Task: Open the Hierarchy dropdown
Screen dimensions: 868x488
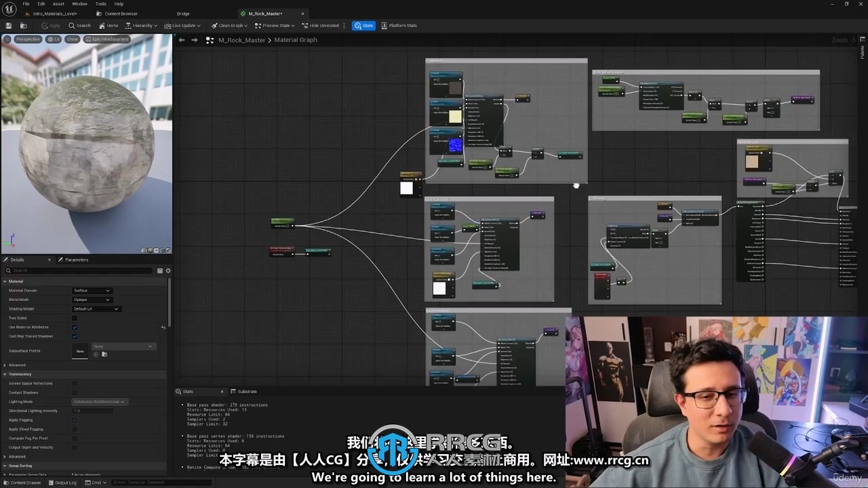Action: (142, 26)
